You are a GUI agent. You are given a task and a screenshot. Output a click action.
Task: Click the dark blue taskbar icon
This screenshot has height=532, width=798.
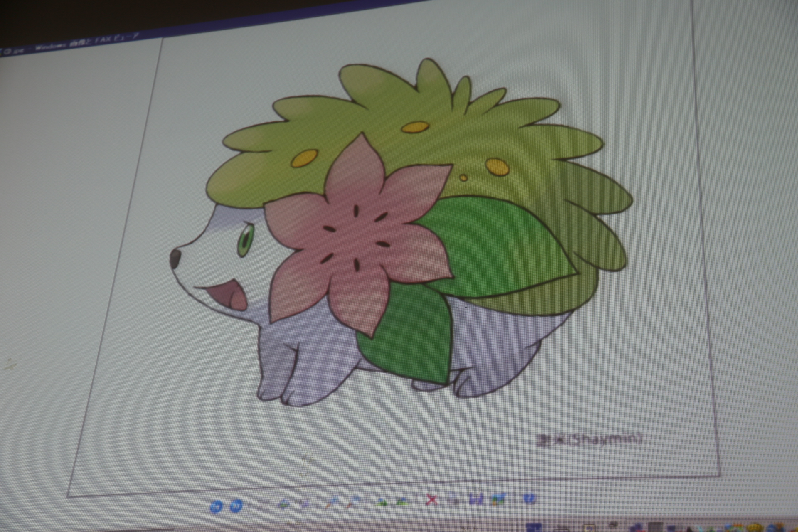point(534,527)
